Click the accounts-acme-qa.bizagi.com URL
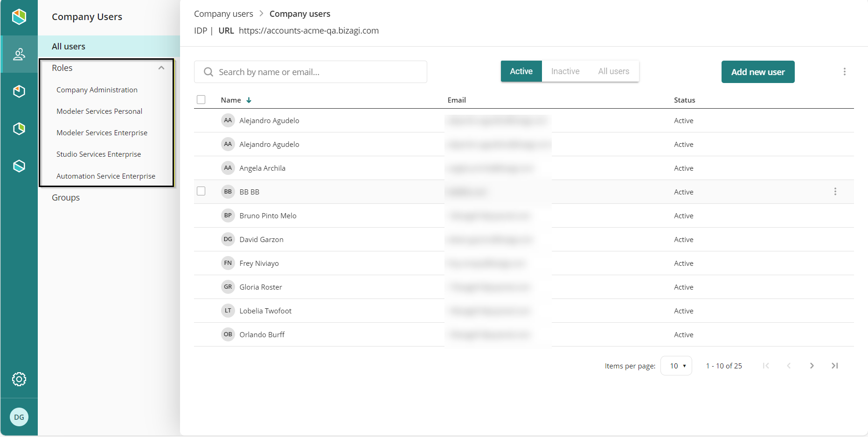This screenshot has width=868, height=437. coord(309,31)
